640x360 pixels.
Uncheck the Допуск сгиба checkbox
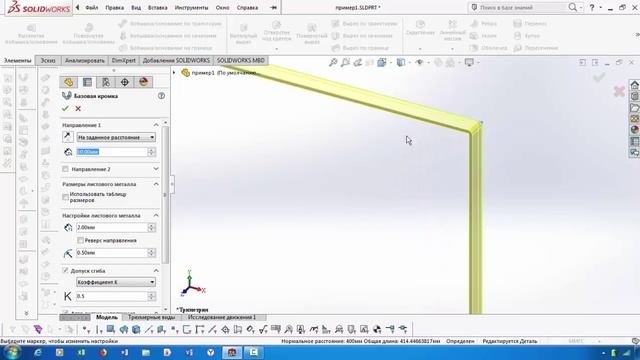pyautogui.click(x=65, y=271)
